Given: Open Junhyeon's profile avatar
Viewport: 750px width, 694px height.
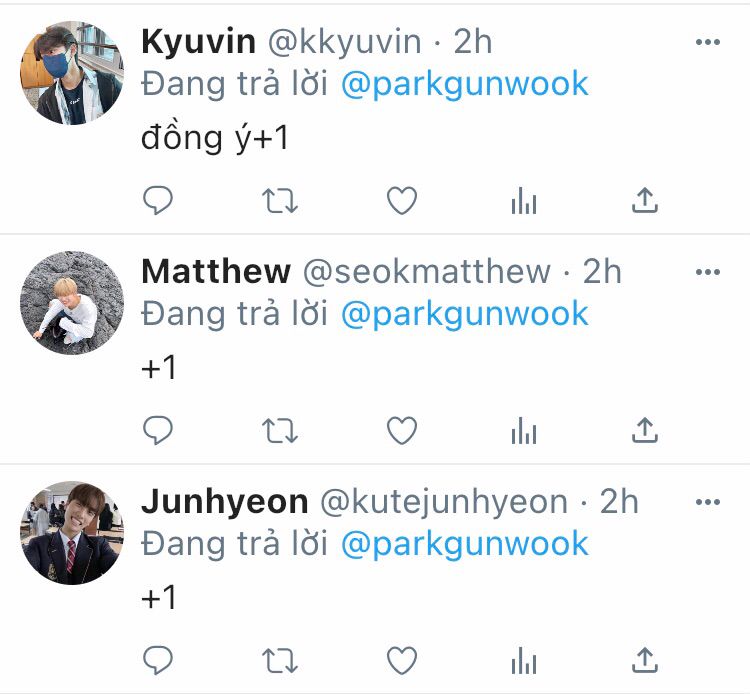Looking at the screenshot, I should (72, 533).
